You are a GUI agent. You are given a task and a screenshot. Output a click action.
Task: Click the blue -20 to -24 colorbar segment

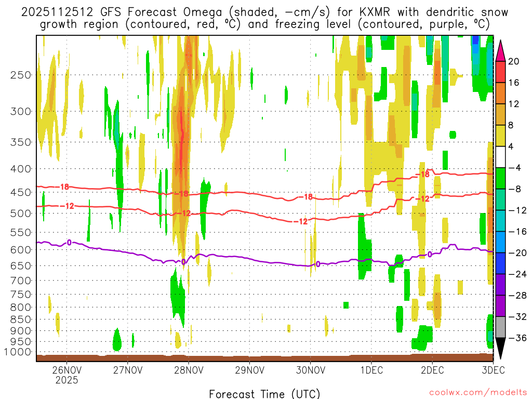coord(500,263)
